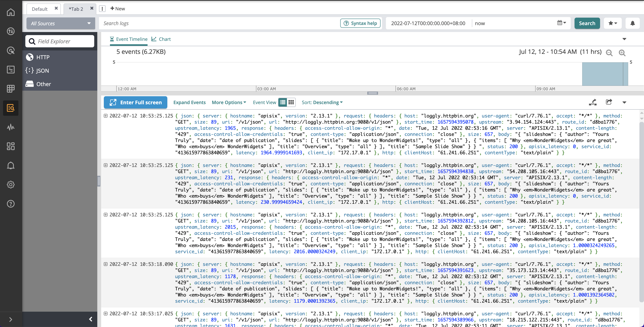Collapse the Field Explorer panel
The width and height of the screenshot is (644, 327).
point(91,319)
